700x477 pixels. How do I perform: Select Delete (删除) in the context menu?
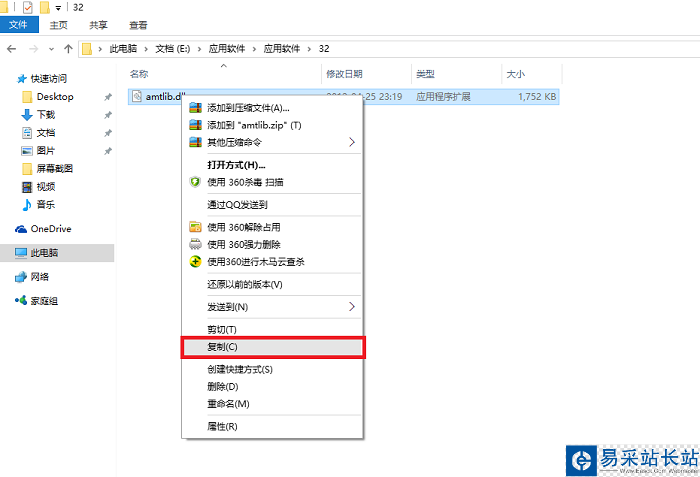273,386
